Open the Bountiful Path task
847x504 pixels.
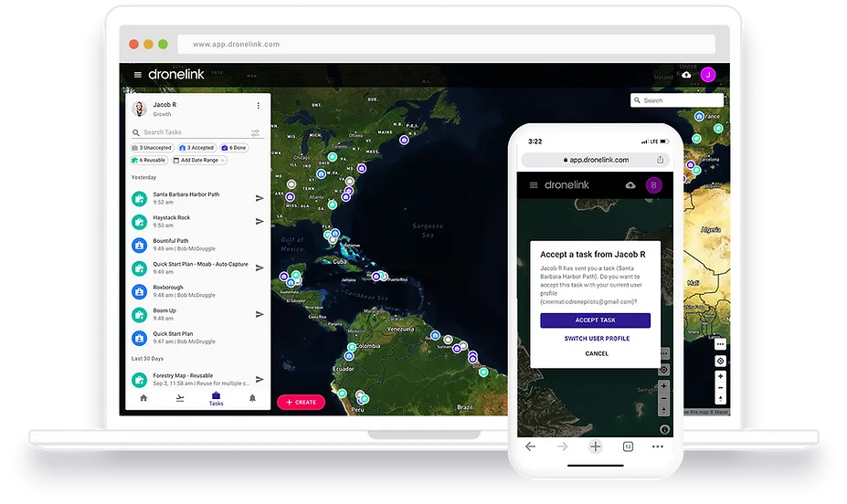pyautogui.click(x=197, y=245)
